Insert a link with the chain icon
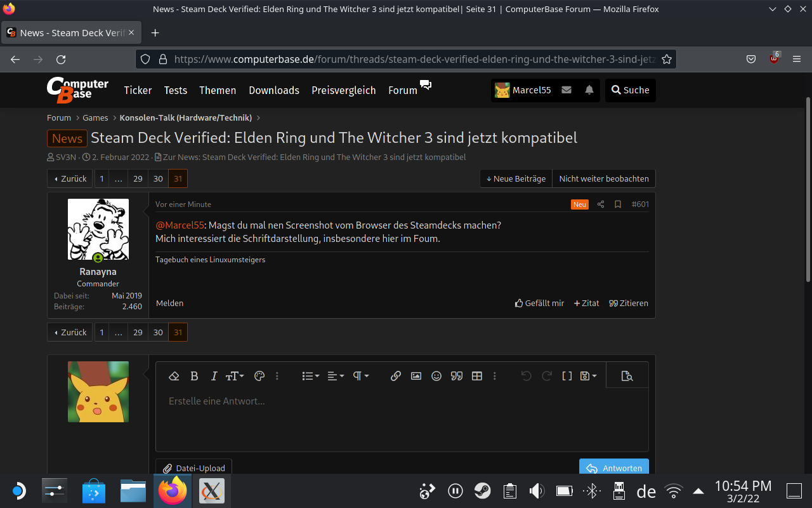Viewport: 812px width, 508px height. 396,376
